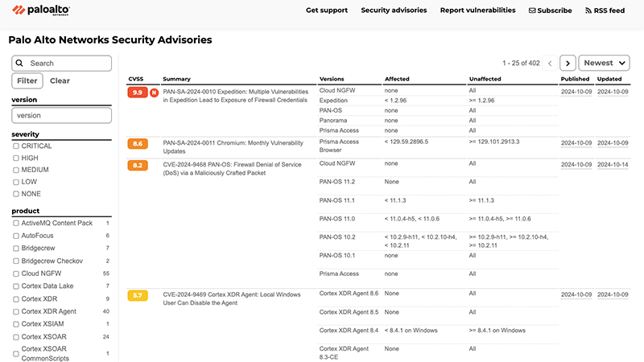The height and width of the screenshot is (362, 644).
Task: Check the Cloud NGFW product filter
Action: 16,274
